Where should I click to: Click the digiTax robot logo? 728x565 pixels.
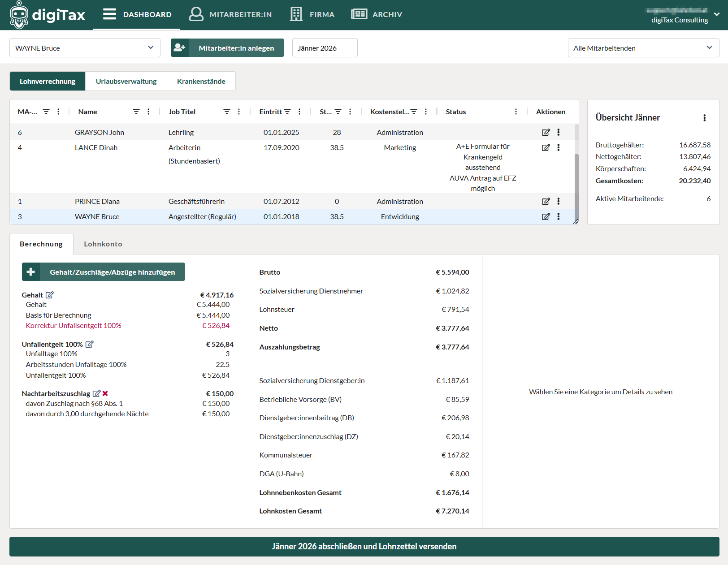tap(19, 15)
